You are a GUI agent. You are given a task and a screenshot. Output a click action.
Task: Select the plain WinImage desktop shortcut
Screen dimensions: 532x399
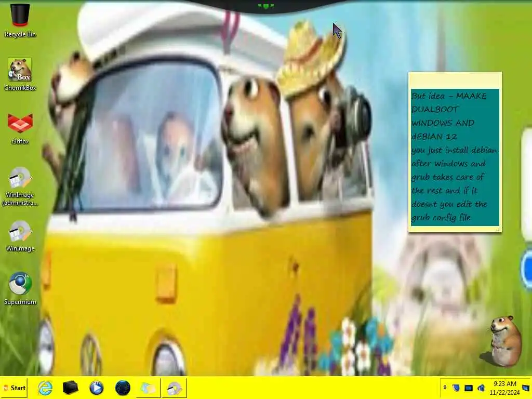tap(20, 236)
